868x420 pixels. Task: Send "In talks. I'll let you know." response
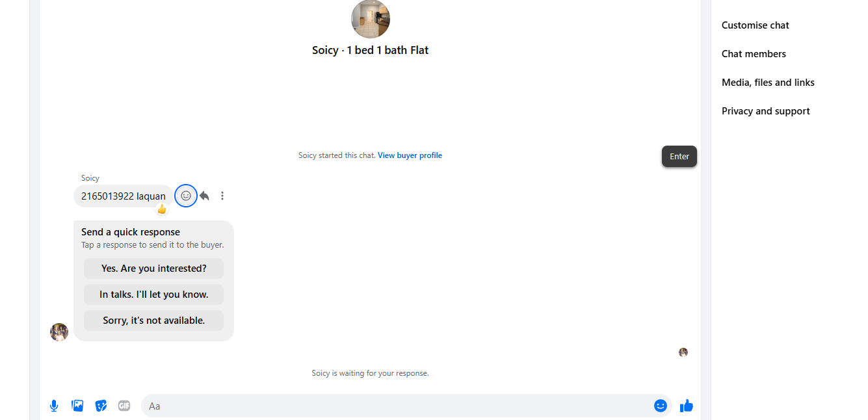coord(153,295)
